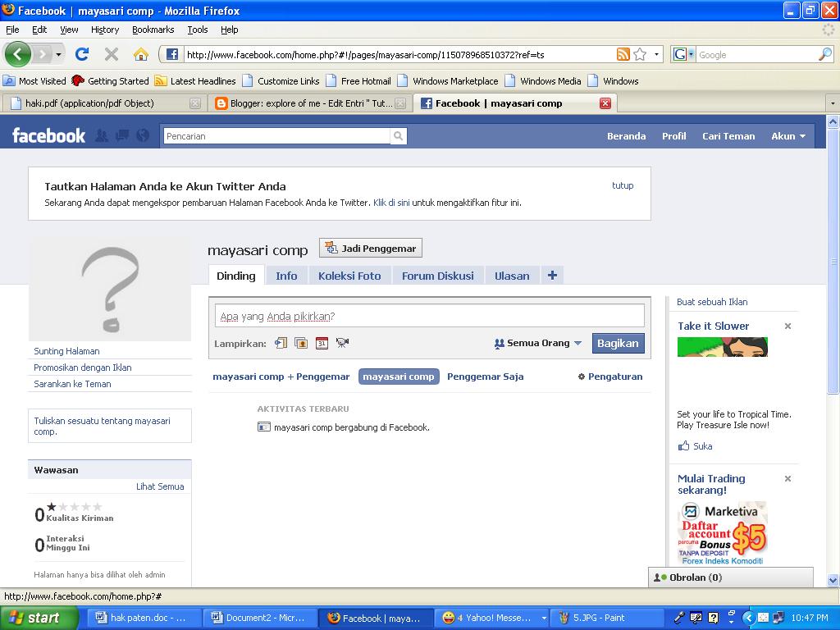Viewport: 840px width, 630px height.
Task: Open search engine selector dropdown
Action: (691, 54)
